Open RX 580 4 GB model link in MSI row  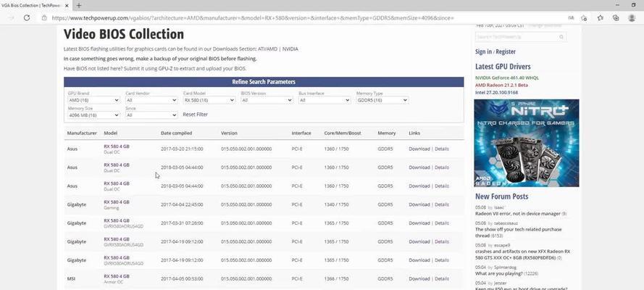pyautogui.click(x=117, y=276)
